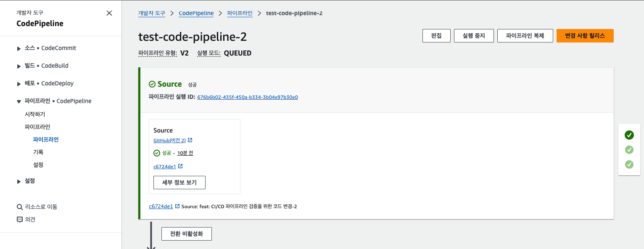Select the parent 파이프라인 sidebar item
The image size is (644, 249).
[x=37, y=127]
